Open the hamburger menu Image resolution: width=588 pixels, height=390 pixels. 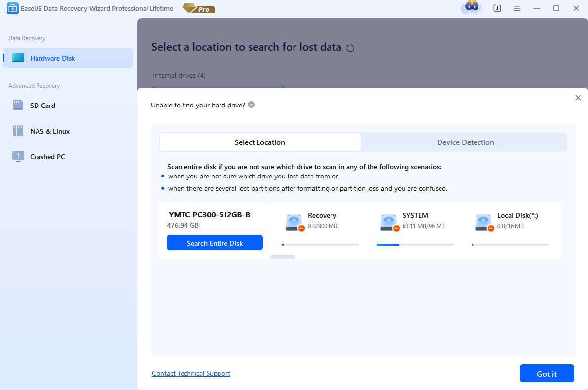517,8
